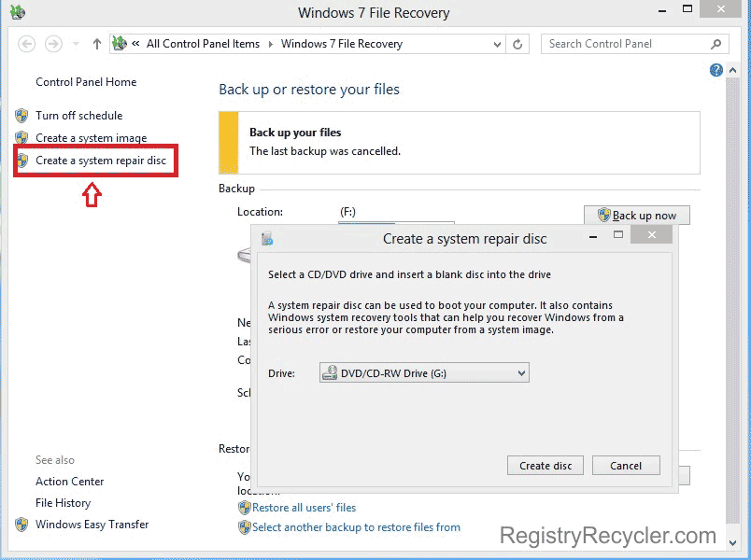
Task: Select Windows 7 File Recovery breadcrumb
Action: click(x=342, y=44)
